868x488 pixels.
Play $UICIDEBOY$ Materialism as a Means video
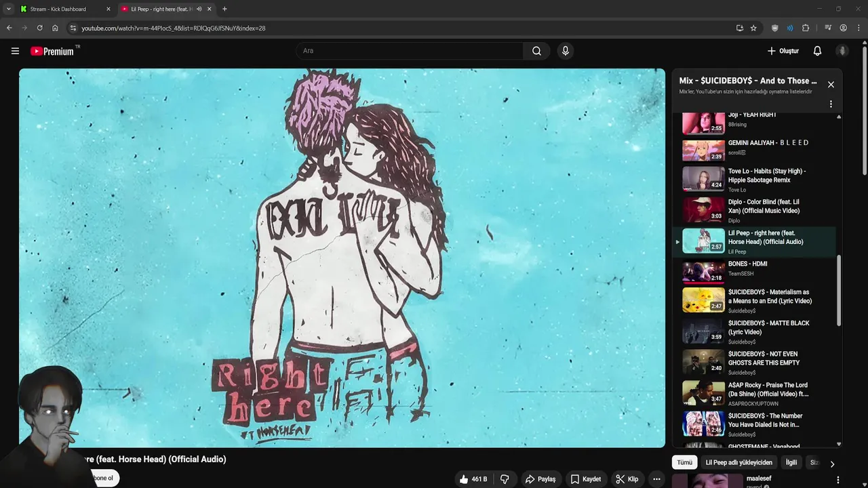754,300
